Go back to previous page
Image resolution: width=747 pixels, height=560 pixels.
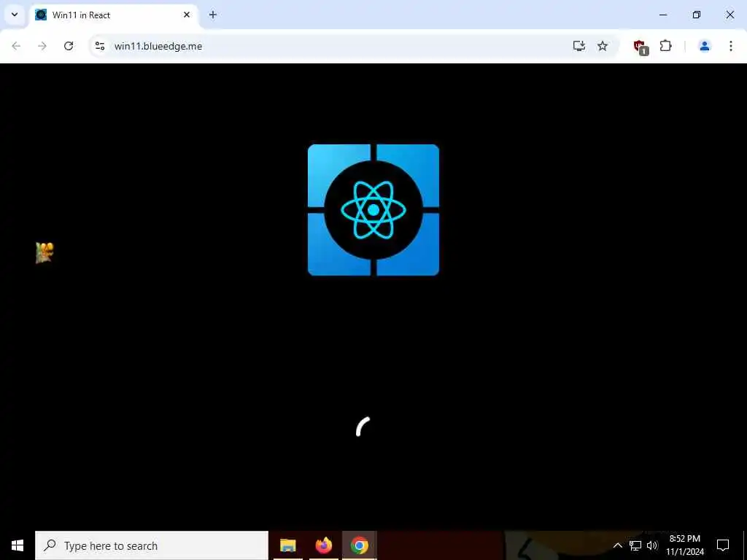16,46
